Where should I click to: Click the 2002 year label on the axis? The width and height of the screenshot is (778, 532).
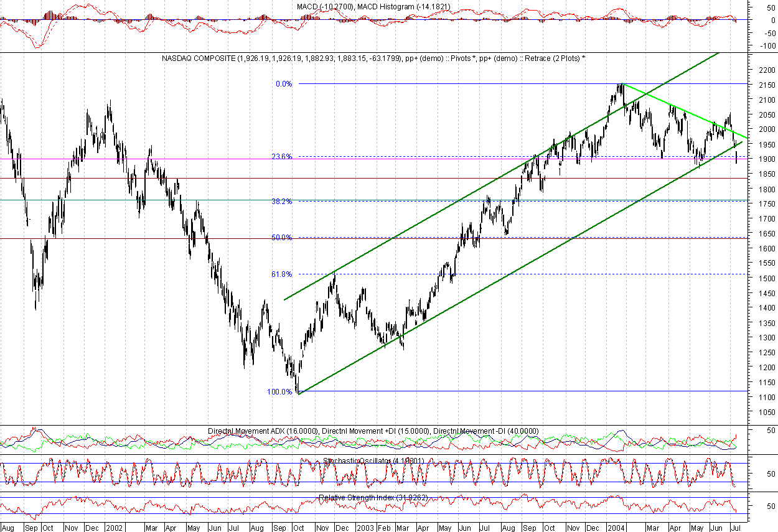[x=113, y=526]
